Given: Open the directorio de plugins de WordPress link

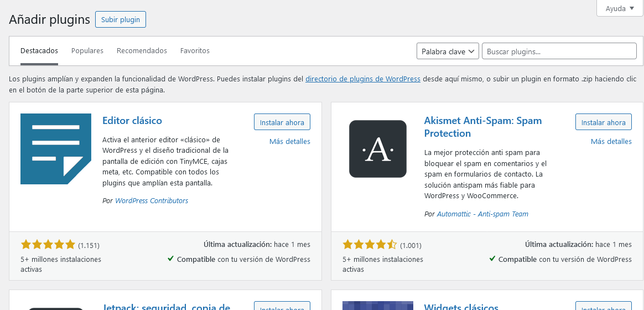Looking at the screenshot, I should tap(362, 79).
